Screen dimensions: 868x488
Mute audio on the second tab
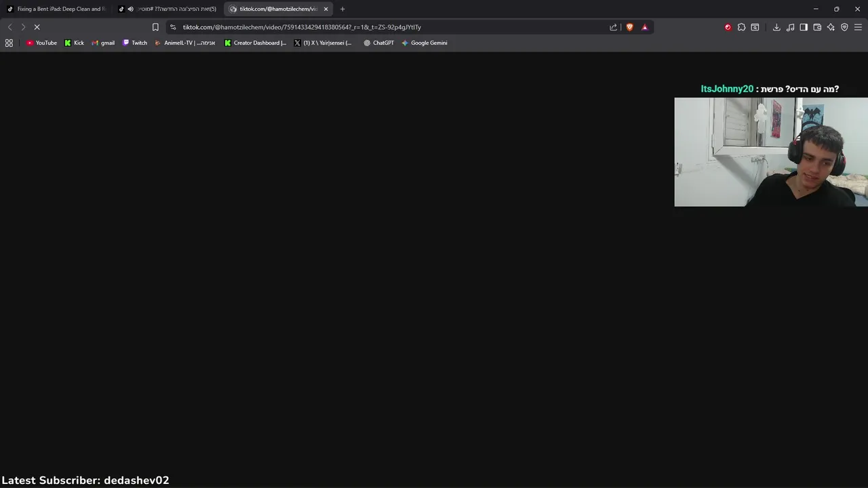click(x=130, y=9)
